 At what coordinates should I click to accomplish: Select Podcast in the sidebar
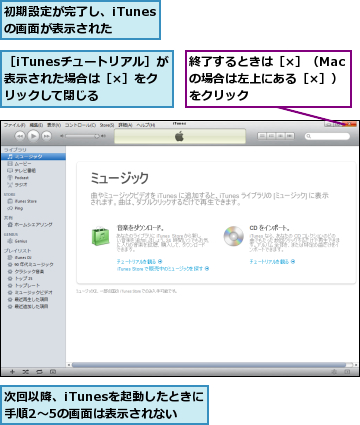click(33, 178)
